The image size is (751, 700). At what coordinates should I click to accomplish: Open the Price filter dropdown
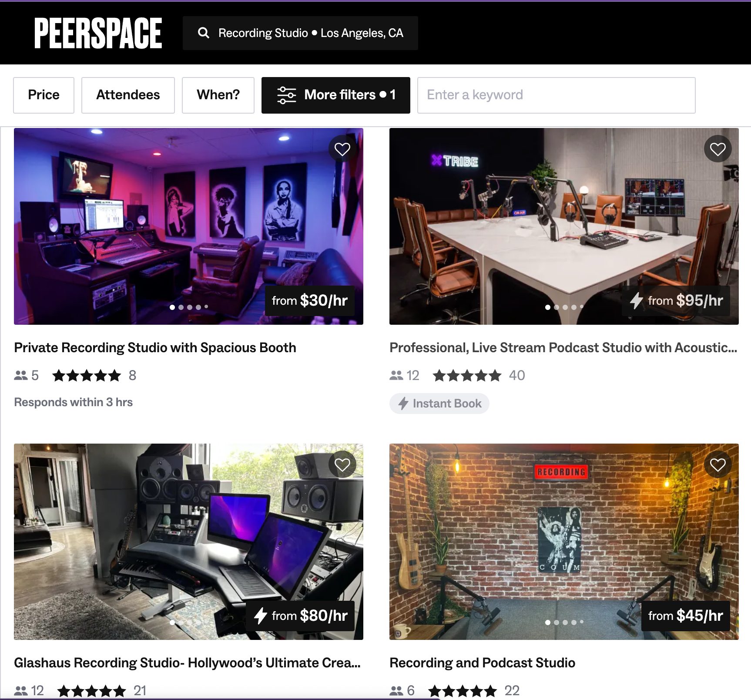coord(44,95)
